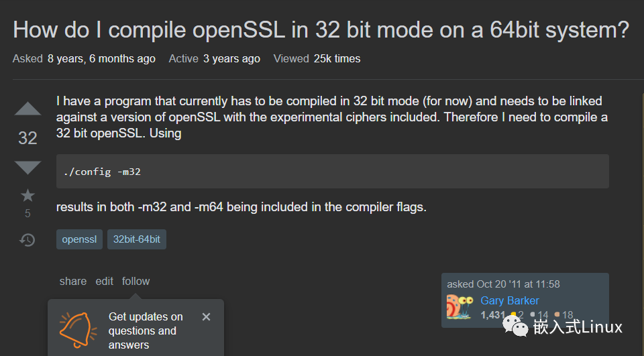644x356 pixels.
Task: Open the question title link
Action: tap(321, 30)
